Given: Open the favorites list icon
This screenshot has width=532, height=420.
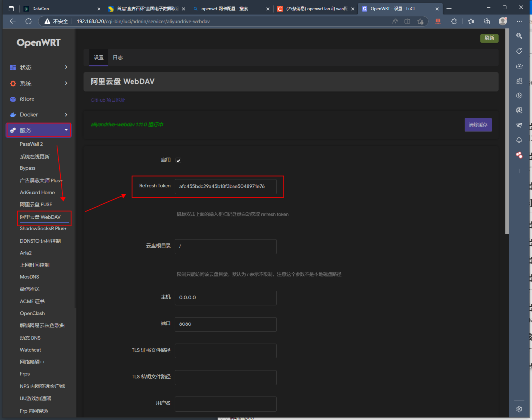Looking at the screenshot, I should pyautogui.click(x=471, y=21).
